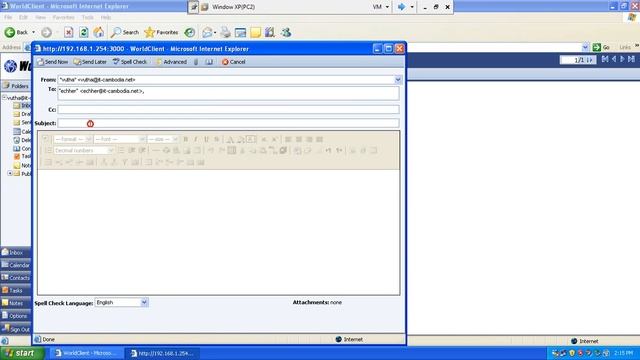Click the horizontal rule icon
Viewport: 640px width, 360px height.
pos(156,150)
